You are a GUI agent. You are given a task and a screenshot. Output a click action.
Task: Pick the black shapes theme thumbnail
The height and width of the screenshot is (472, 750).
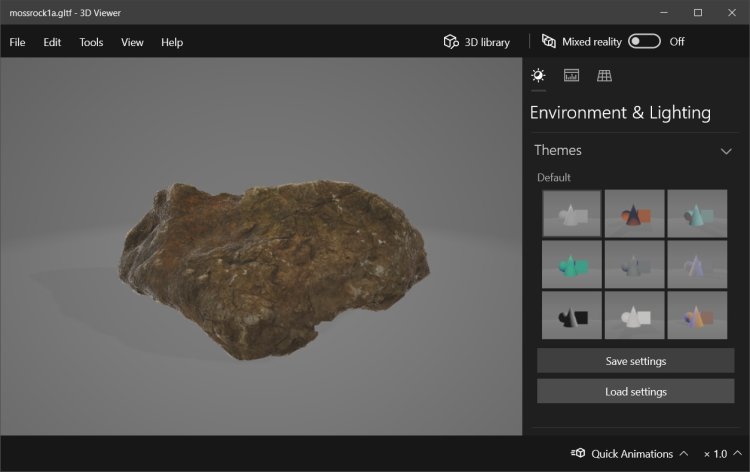[572, 315]
